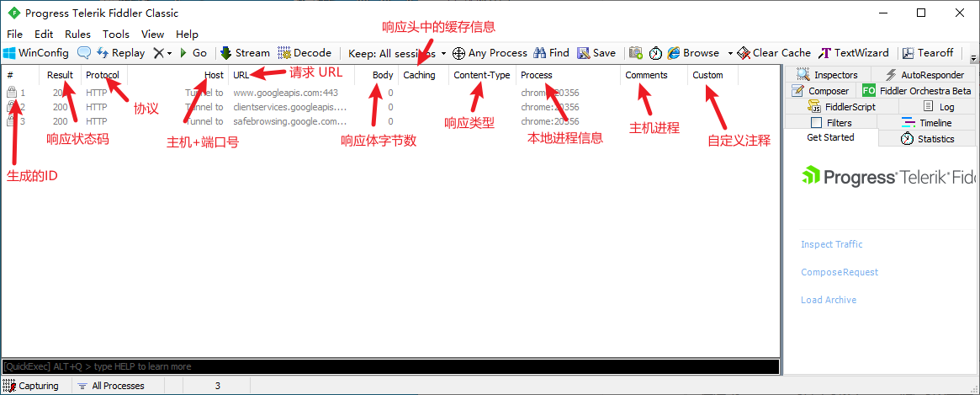Open the Edit menu
Viewport: 980px width, 395px height.
click(x=44, y=35)
